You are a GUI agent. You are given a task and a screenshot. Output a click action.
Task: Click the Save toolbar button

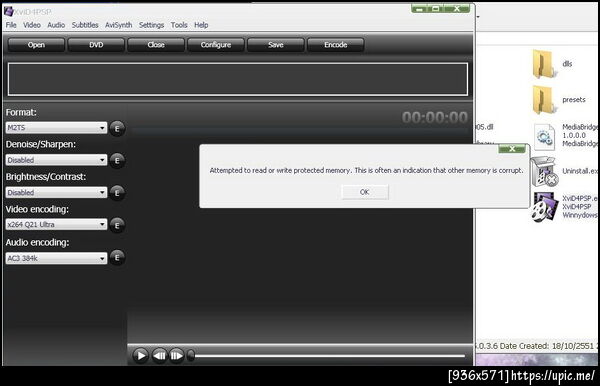pos(276,45)
